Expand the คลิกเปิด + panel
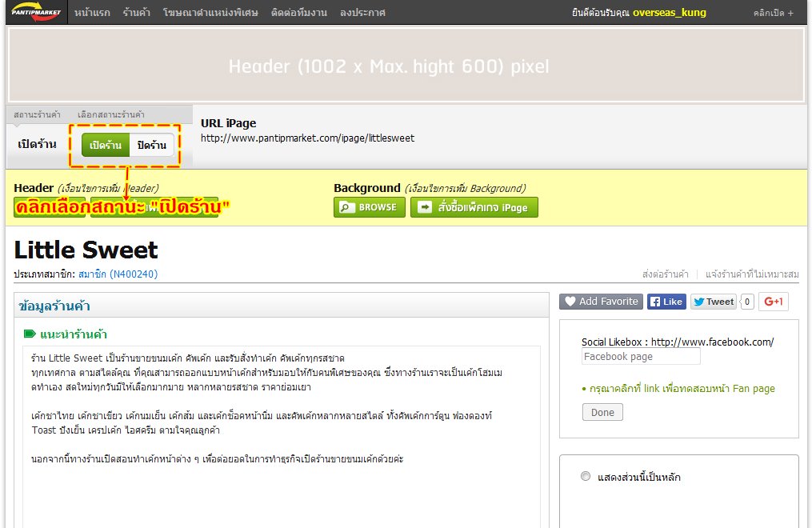Image resolution: width=812 pixels, height=528 pixels. [x=773, y=13]
